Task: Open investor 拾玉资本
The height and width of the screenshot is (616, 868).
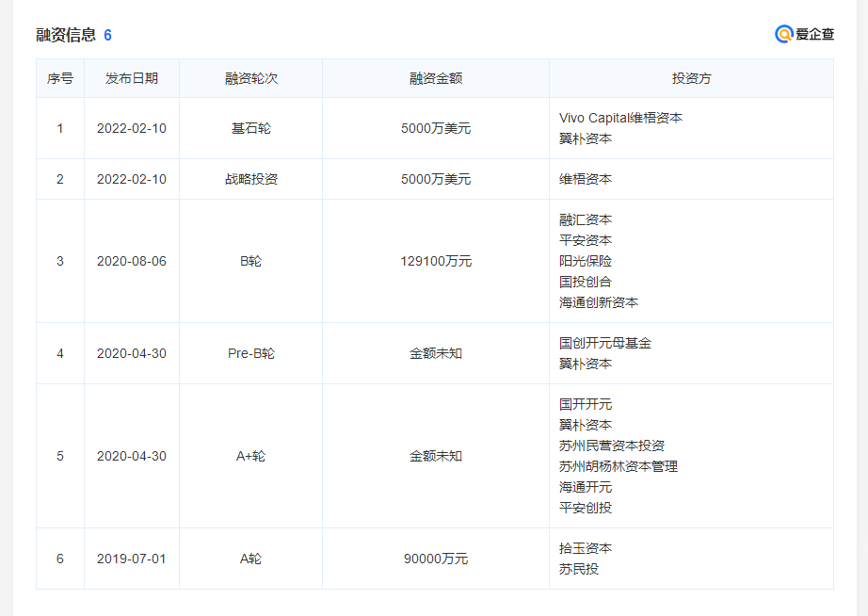Action: tap(585, 548)
